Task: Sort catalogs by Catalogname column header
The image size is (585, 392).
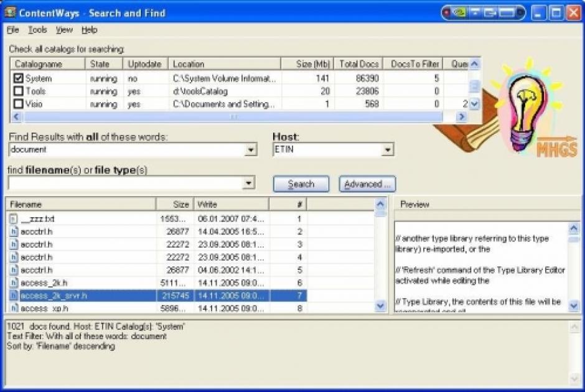Action: coord(48,64)
